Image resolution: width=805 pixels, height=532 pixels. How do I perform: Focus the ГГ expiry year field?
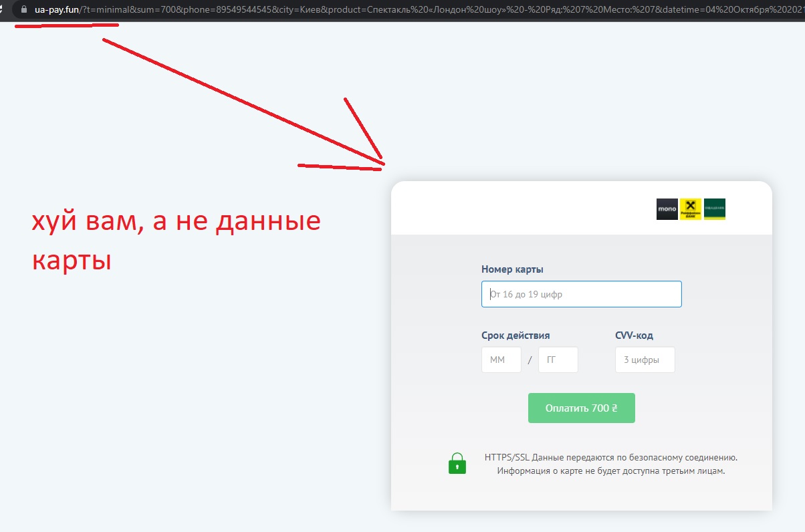point(558,360)
